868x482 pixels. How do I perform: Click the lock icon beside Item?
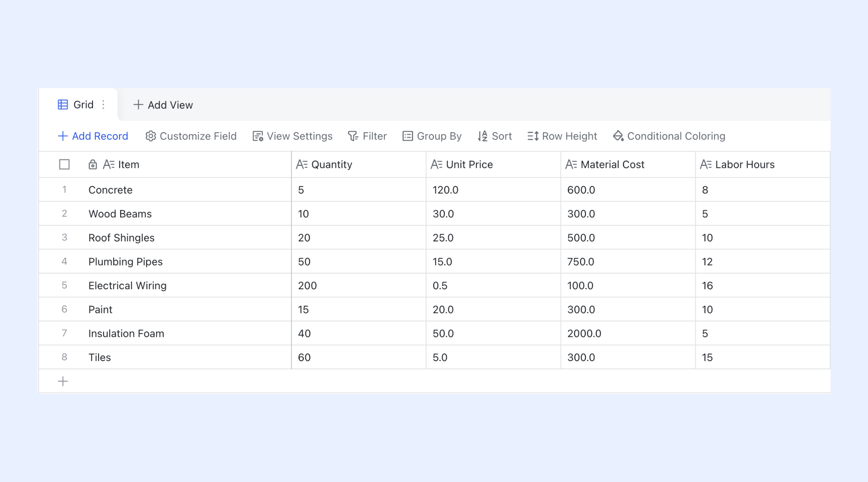92,165
